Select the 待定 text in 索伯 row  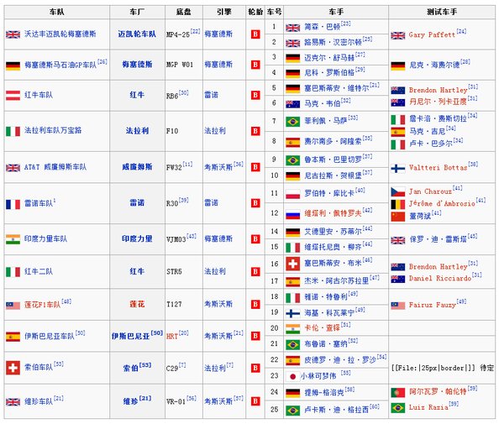486,368
